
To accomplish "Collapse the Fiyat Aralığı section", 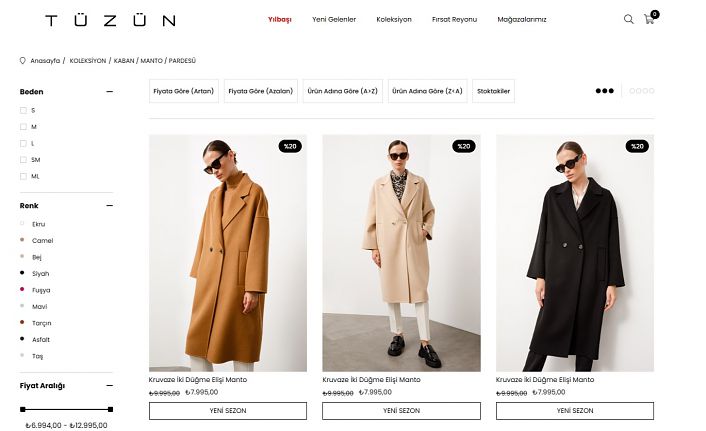I will click(x=109, y=386).
